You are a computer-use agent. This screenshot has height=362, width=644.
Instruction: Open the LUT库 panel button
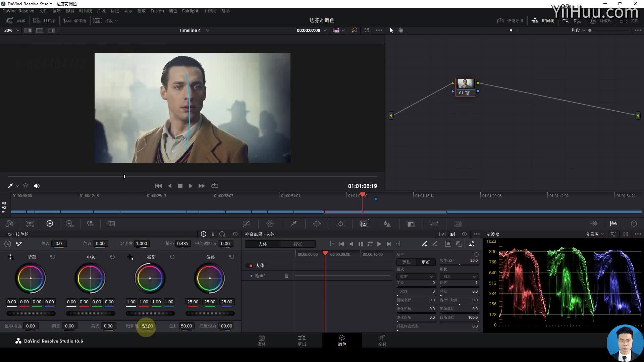coord(44,21)
